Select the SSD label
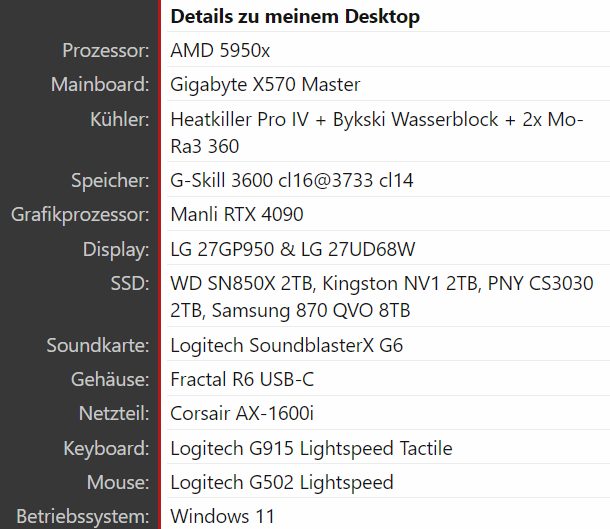The width and height of the screenshot is (610, 529). coord(130,283)
